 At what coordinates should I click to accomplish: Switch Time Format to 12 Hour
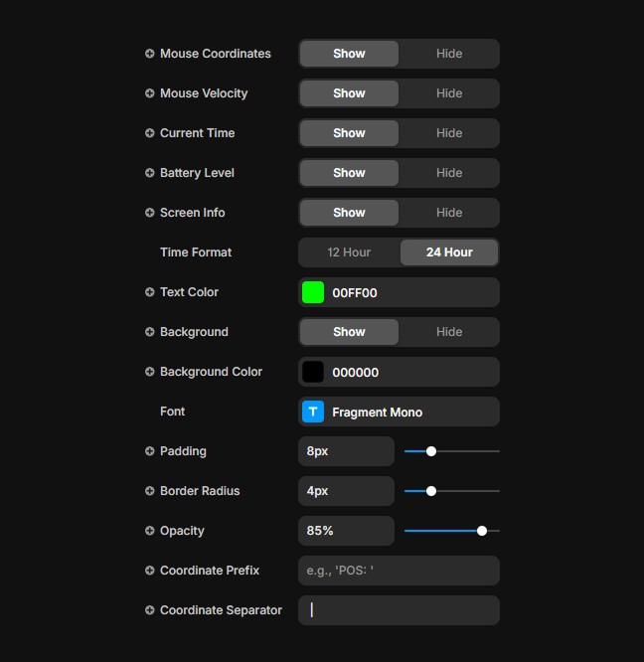pyautogui.click(x=349, y=252)
